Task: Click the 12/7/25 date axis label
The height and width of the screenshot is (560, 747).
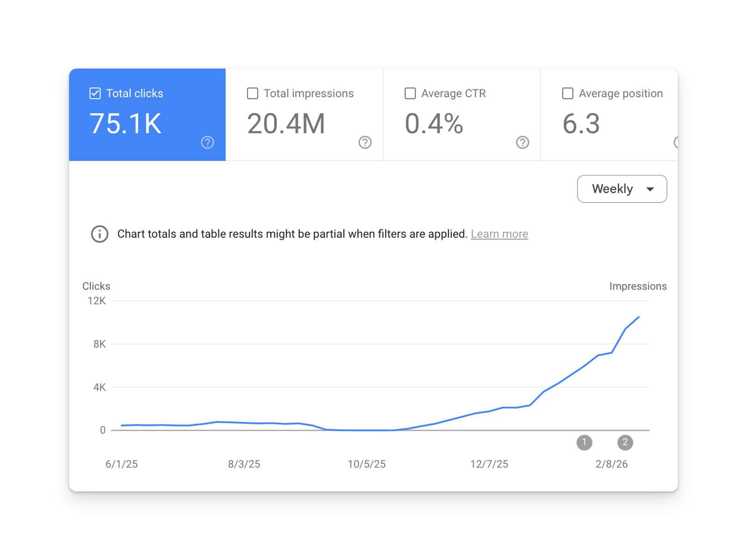Action: [x=489, y=464]
